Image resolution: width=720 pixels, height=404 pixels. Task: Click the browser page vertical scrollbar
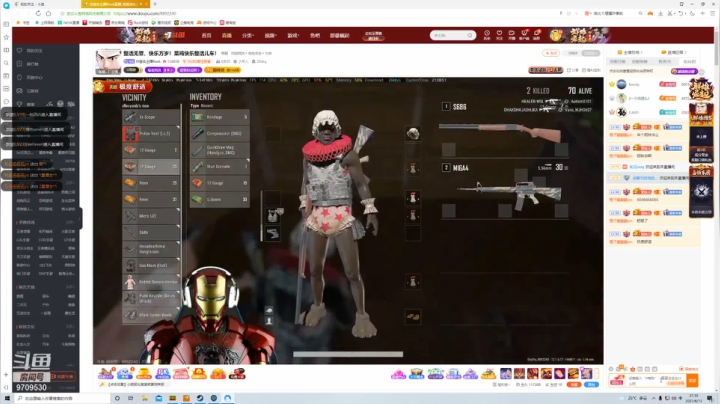[x=717, y=46]
